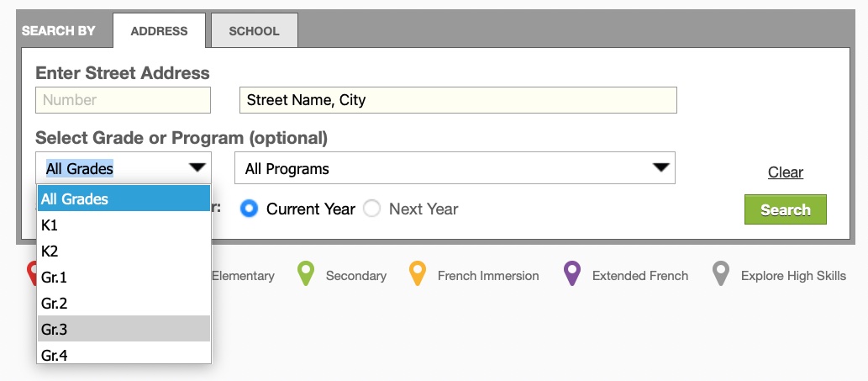Viewport: 868px width, 381px height.
Task: Click the gray Explore High Skills pin icon
Action: pyautogui.click(x=721, y=274)
